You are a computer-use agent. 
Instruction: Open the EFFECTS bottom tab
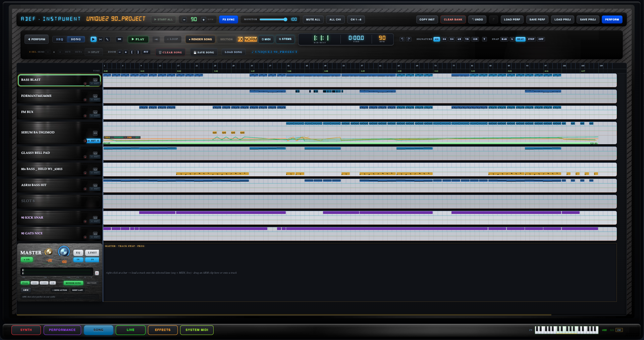(163, 330)
